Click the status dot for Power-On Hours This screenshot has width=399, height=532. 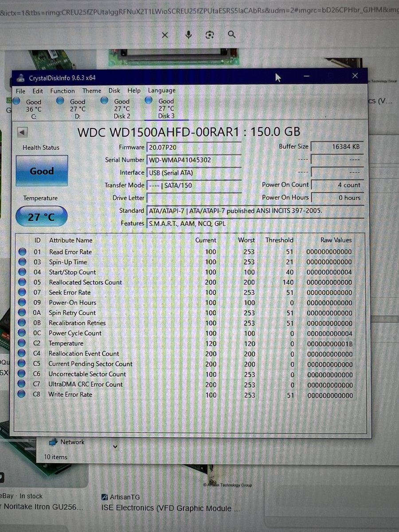tap(22, 303)
